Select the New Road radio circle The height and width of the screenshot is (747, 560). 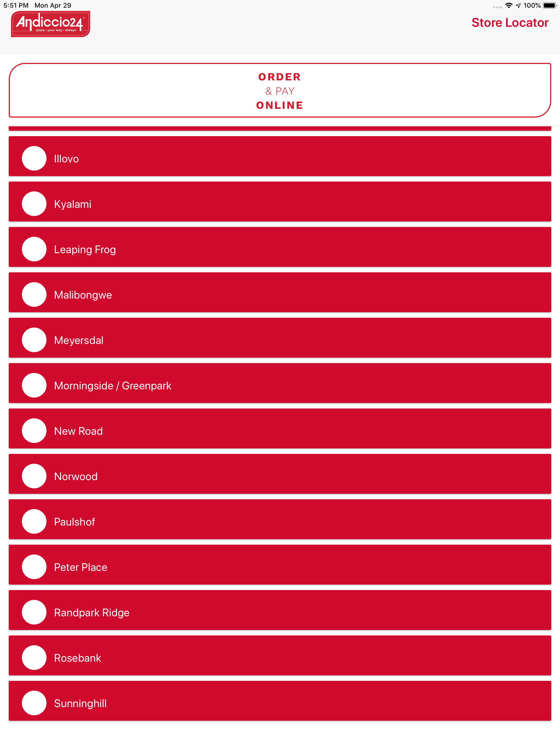(x=34, y=431)
